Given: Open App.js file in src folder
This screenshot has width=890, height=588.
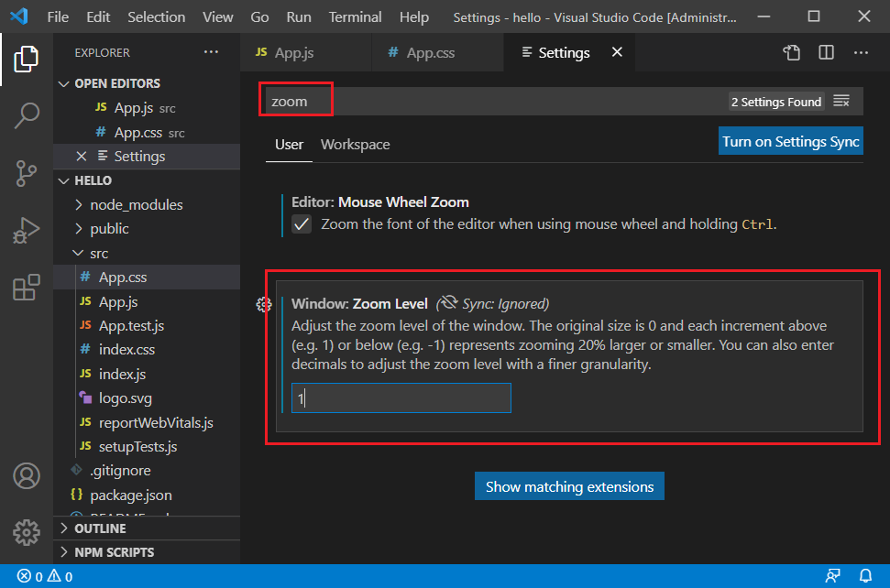Looking at the screenshot, I should pos(147,301).
